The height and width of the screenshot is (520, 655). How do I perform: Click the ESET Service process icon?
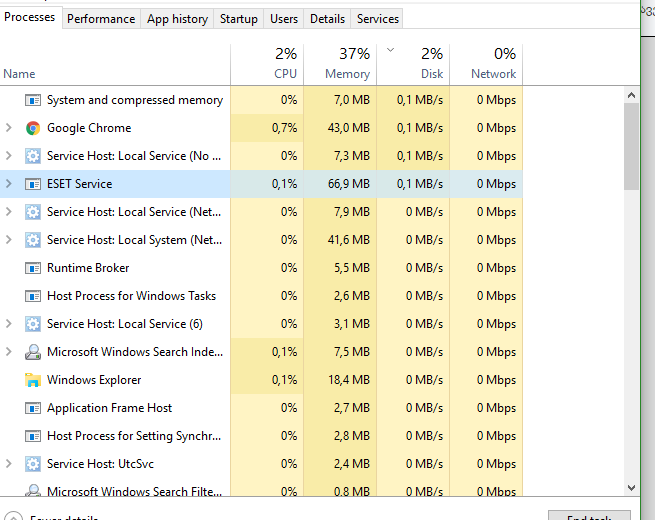33,184
